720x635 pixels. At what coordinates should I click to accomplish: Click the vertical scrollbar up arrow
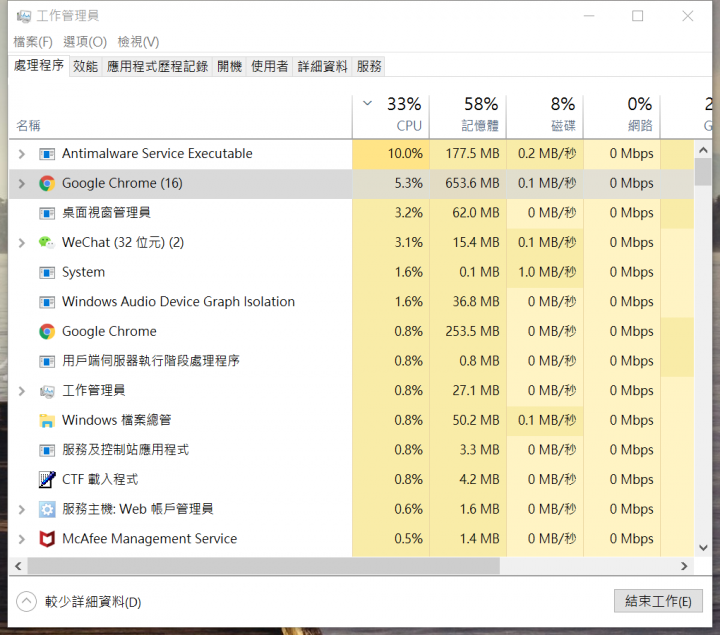pyautogui.click(x=703, y=150)
